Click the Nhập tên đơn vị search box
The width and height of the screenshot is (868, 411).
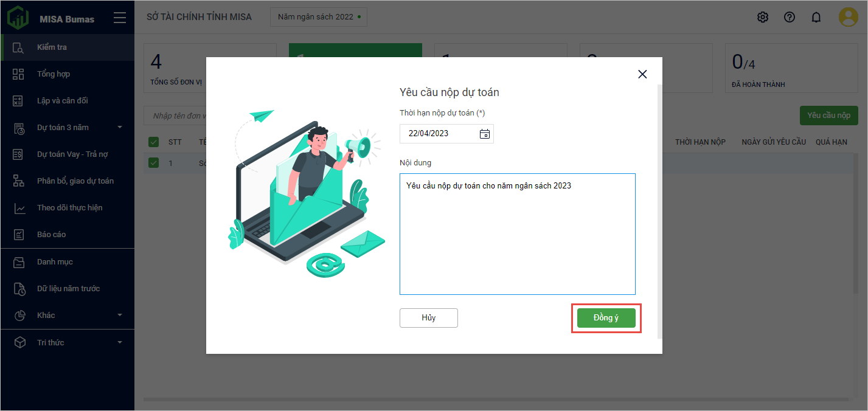[x=175, y=116]
